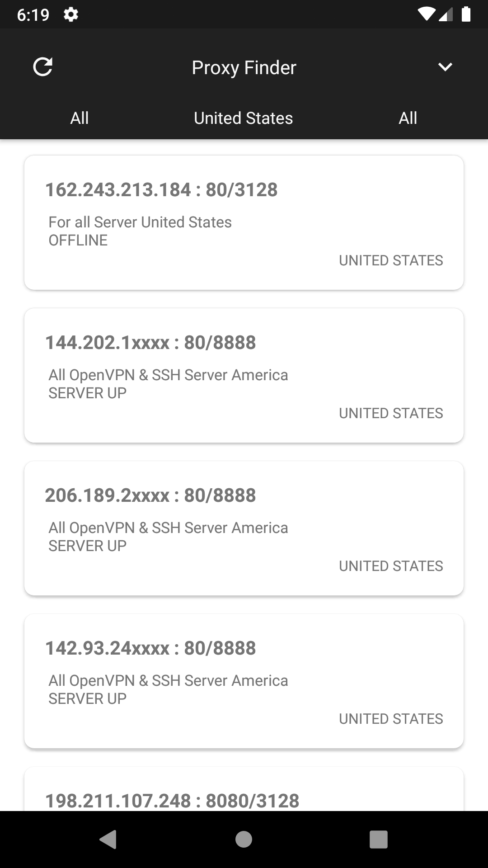This screenshot has height=868, width=488.
Task: Tap the recent apps square button
Action: coord(379,840)
